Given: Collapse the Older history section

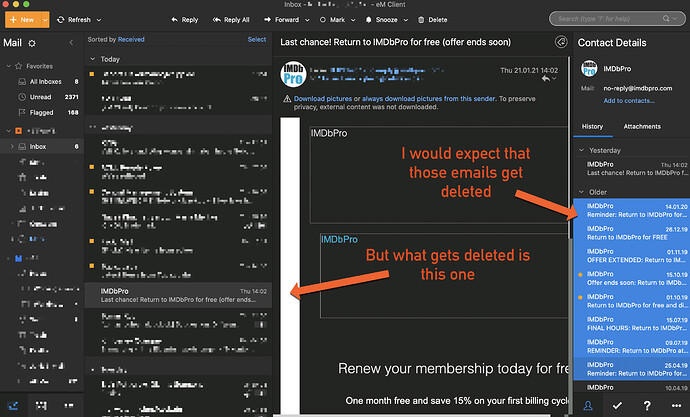Looking at the screenshot, I should tap(581, 192).
